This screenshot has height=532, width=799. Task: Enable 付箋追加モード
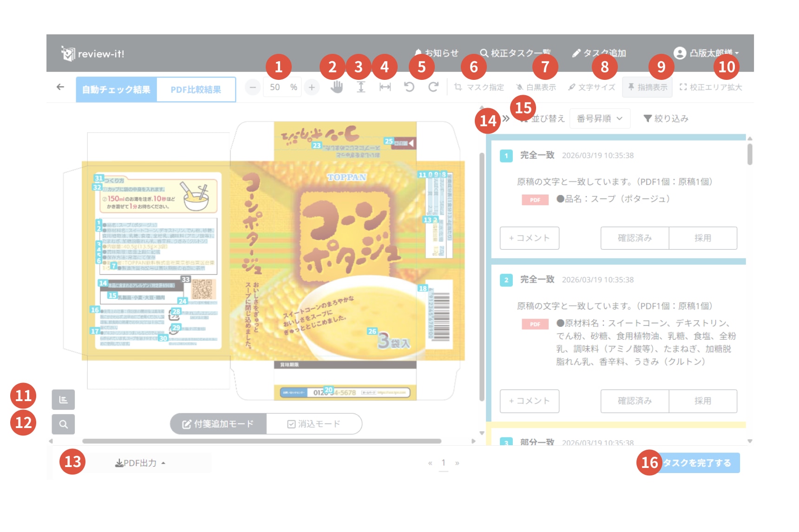[x=218, y=424]
